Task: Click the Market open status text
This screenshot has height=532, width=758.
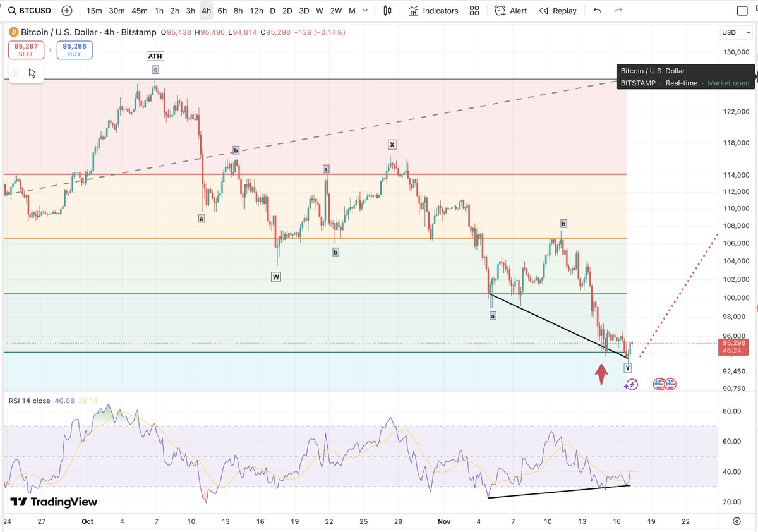Action: coord(728,83)
